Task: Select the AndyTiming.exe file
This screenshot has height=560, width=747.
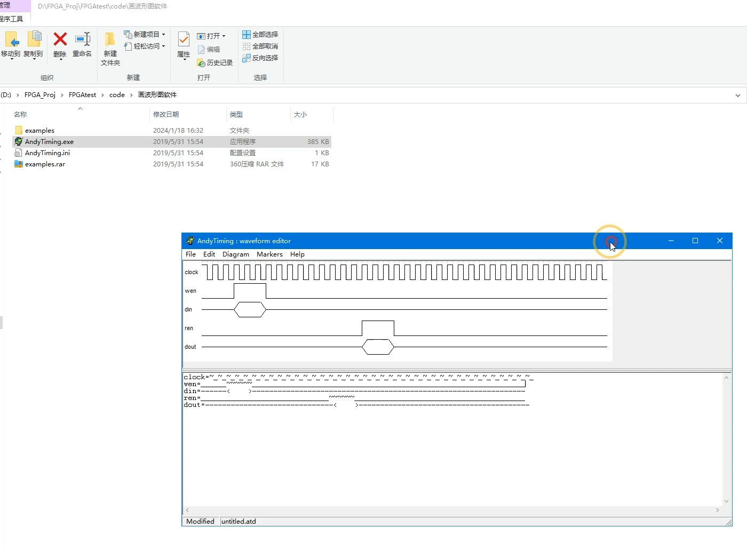Action: point(172,142)
